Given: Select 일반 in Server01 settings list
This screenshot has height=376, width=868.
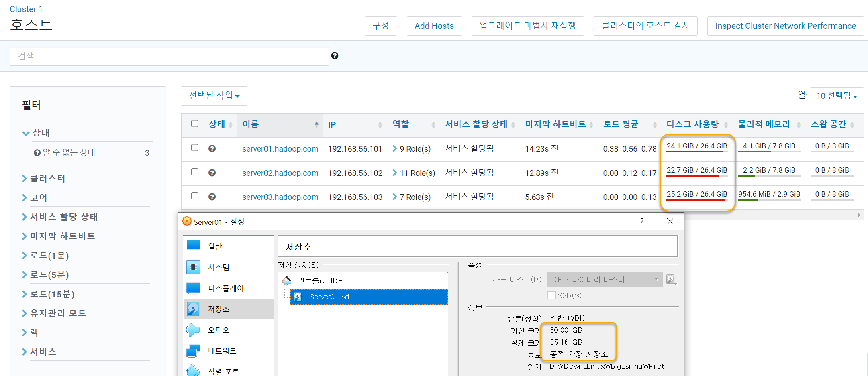Looking at the screenshot, I should click(228, 246).
